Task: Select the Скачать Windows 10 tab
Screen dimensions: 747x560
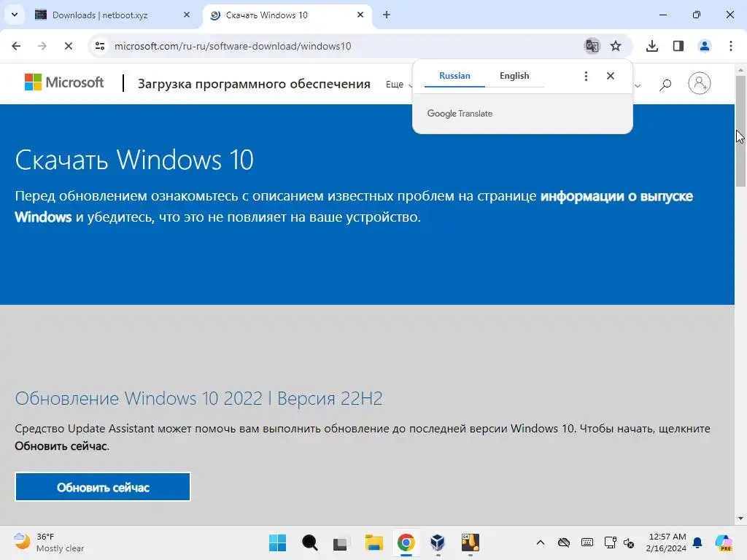Action: pos(267,15)
